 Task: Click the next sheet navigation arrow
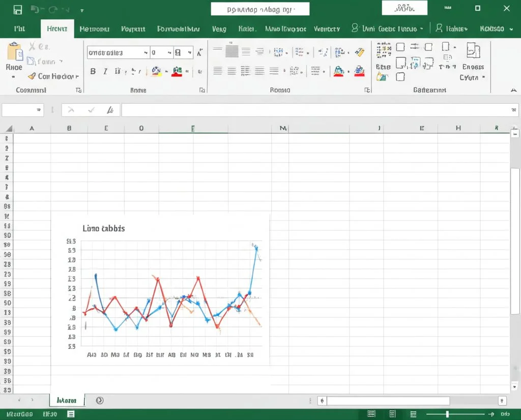pyautogui.click(x=32, y=400)
